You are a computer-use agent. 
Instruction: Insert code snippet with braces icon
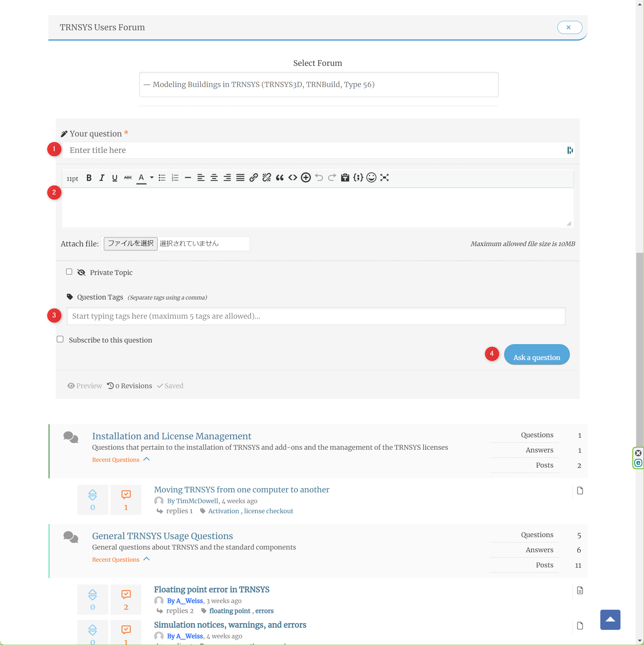pos(358,178)
